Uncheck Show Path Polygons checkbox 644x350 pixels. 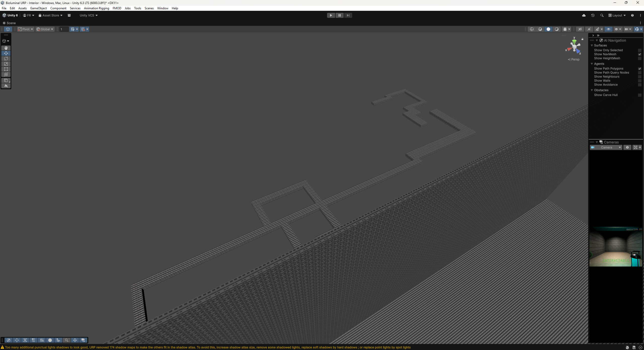pos(640,69)
